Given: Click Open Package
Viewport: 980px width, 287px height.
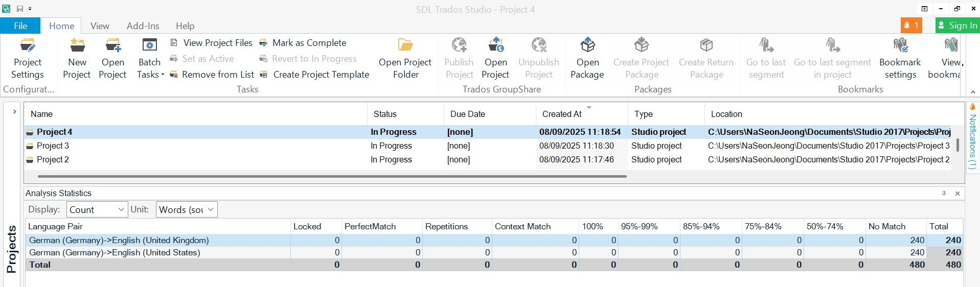Looking at the screenshot, I should [x=587, y=59].
